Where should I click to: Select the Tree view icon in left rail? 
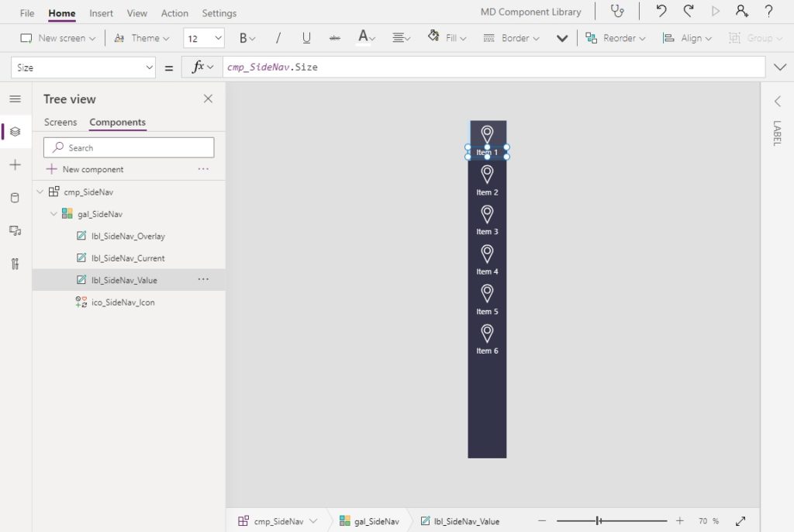[16, 131]
